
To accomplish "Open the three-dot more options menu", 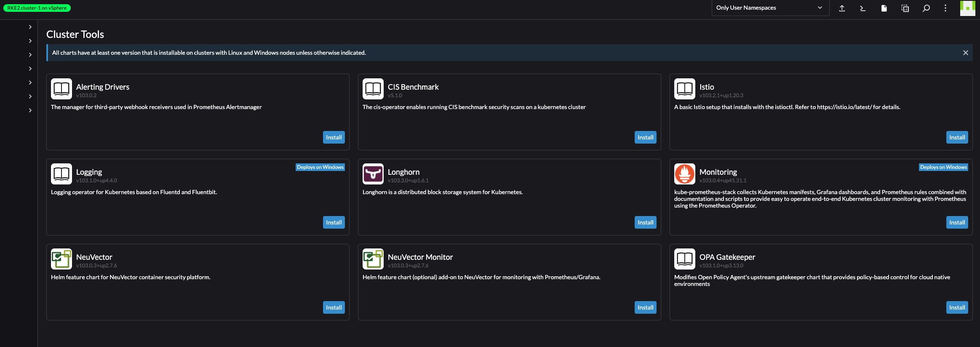I will tap(945, 8).
